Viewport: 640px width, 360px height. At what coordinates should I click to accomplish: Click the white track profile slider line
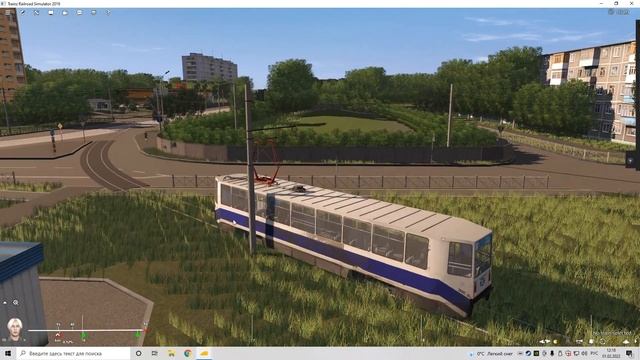[85, 330]
